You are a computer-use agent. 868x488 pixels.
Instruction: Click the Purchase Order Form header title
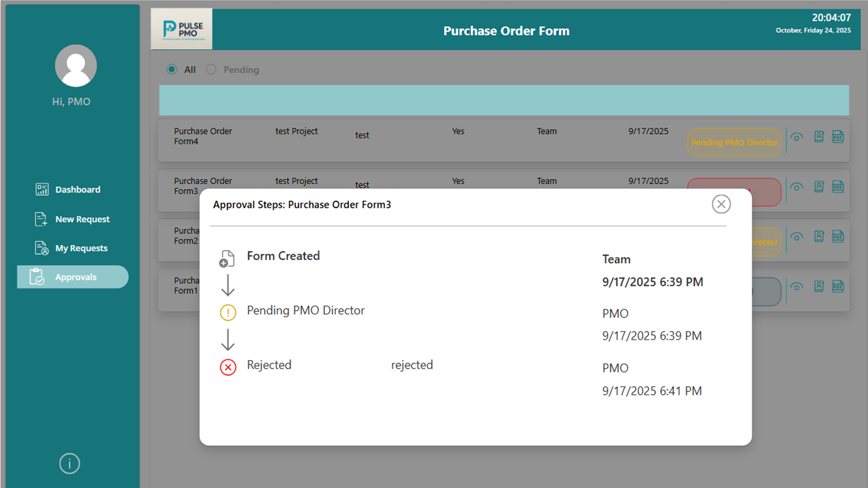(x=506, y=31)
